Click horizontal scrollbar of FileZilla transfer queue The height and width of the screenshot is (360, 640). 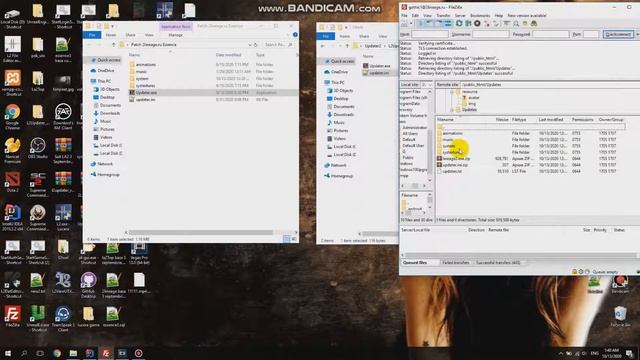(x=518, y=256)
